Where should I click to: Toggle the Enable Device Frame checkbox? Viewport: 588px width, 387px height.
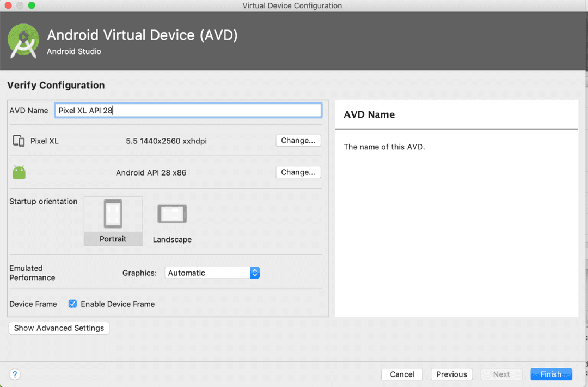[x=73, y=304]
